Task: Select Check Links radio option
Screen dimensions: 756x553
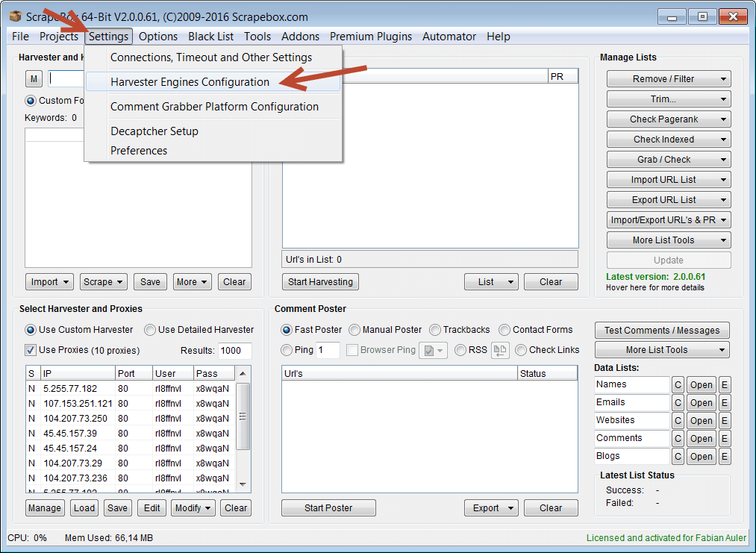Action: (x=521, y=350)
